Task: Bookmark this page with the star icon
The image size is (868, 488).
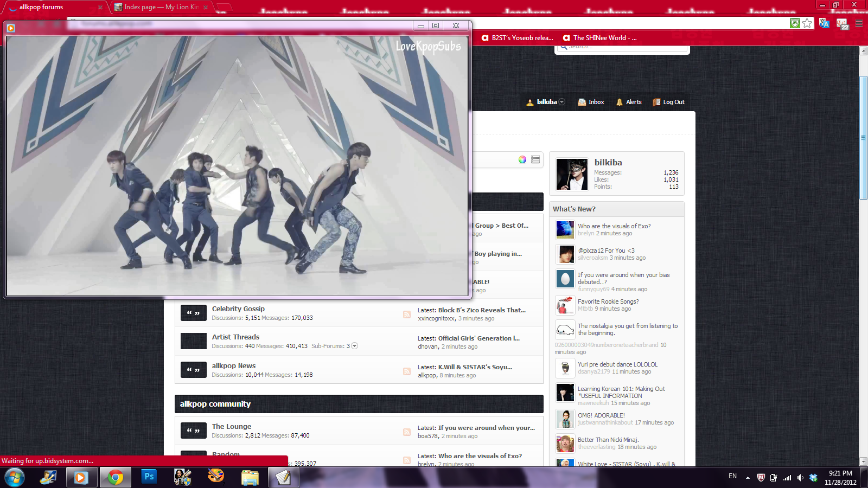Action: [807, 23]
